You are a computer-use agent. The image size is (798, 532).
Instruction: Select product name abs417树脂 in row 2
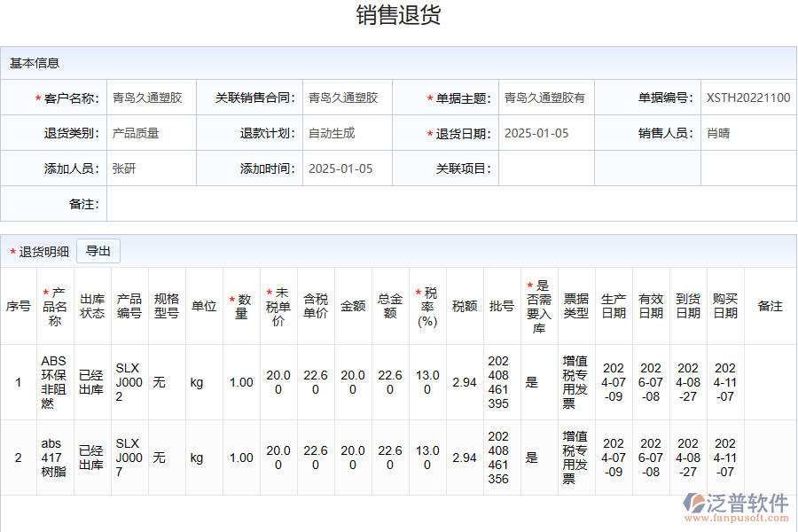[55, 458]
